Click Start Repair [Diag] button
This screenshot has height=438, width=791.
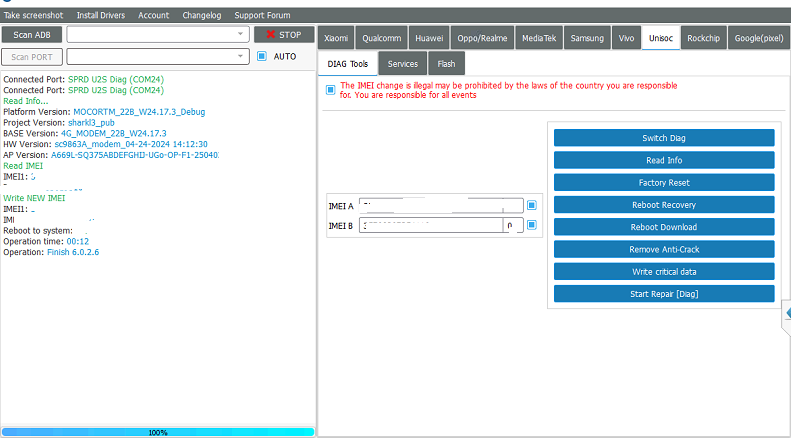pos(664,294)
